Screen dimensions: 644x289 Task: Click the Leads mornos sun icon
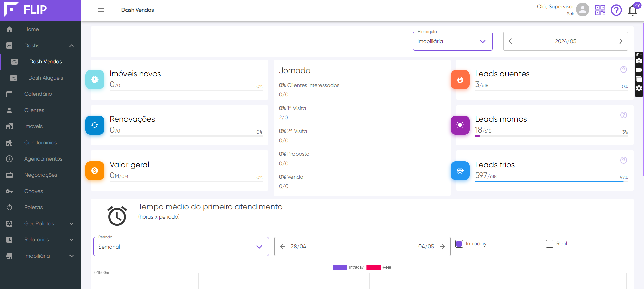click(460, 125)
